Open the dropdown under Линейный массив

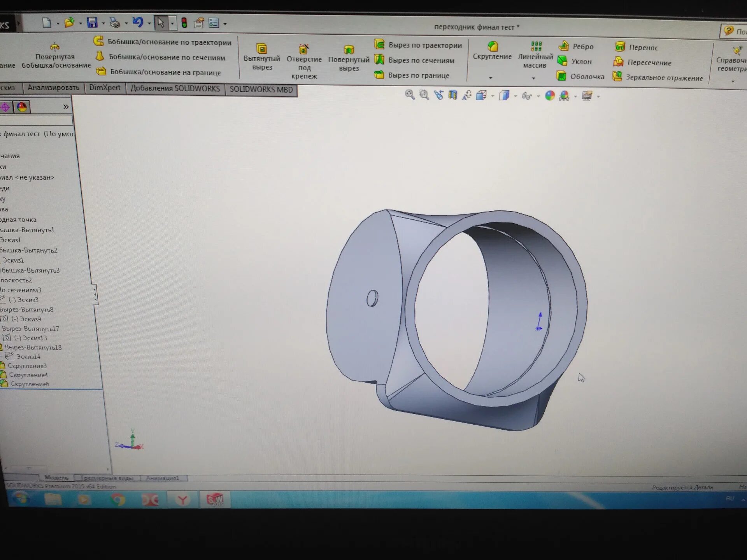coord(533,78)
